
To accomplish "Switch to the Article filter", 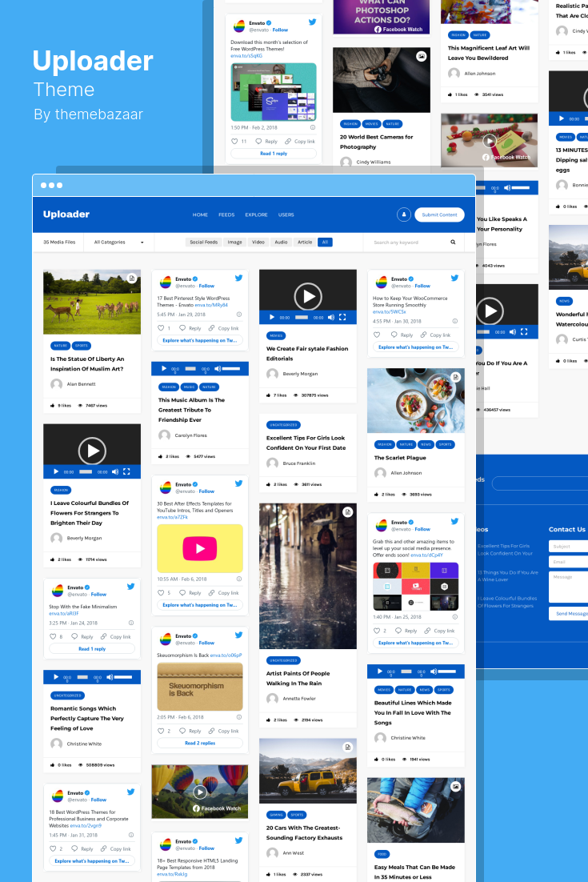I will pyautogui.click(x=305, y=243).
